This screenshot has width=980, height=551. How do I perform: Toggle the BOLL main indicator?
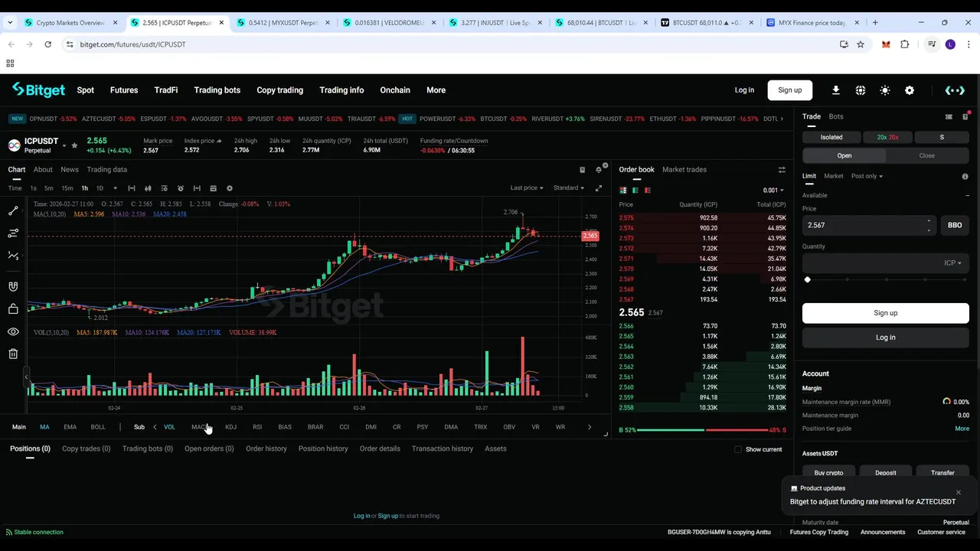[98, 427]
